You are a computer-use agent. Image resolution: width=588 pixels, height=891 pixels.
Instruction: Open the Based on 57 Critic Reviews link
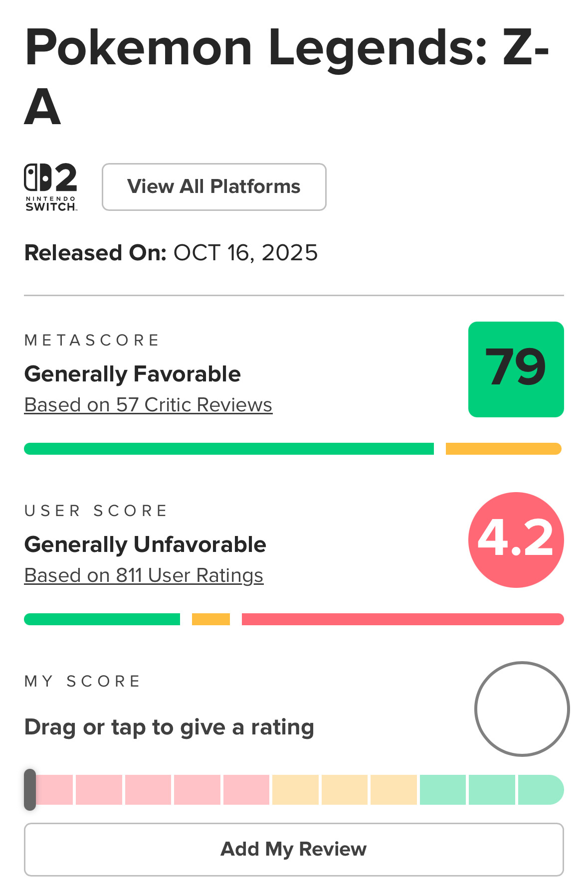click(148, 405)
